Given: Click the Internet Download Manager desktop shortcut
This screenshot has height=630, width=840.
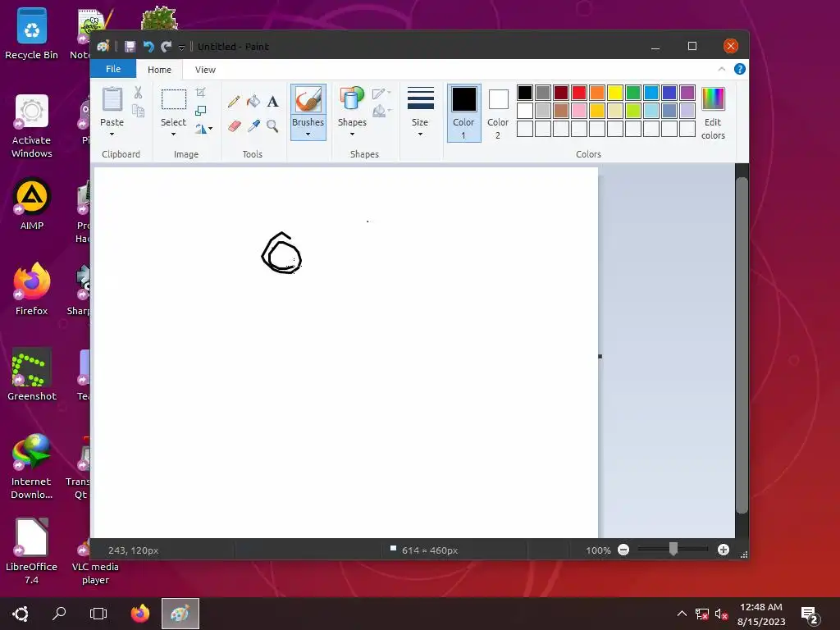Looking at the screenshot, I should click(x=32, y=466).
